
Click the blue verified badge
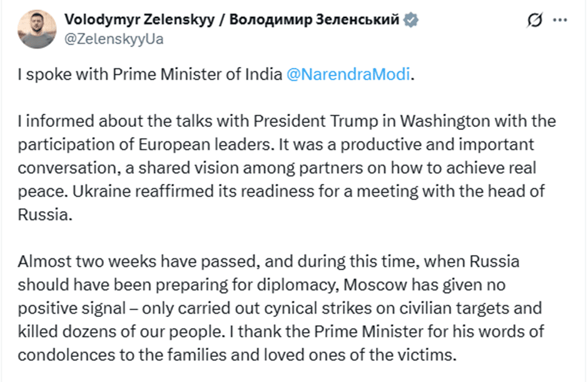pyautogui.click(x=410, y=20)
